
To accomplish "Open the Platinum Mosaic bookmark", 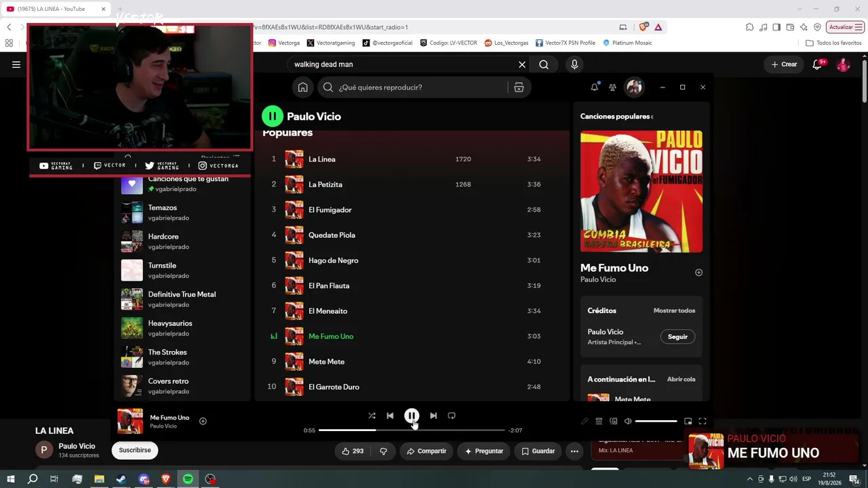I will click(x=627, y=43).
